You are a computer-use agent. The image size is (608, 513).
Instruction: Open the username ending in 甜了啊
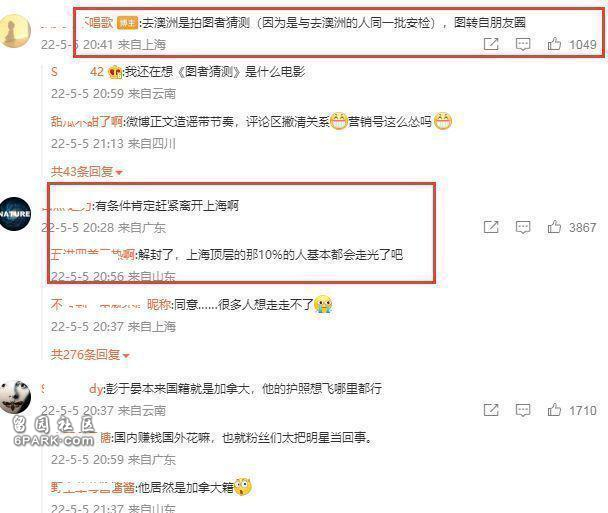[x=87, y=122]
